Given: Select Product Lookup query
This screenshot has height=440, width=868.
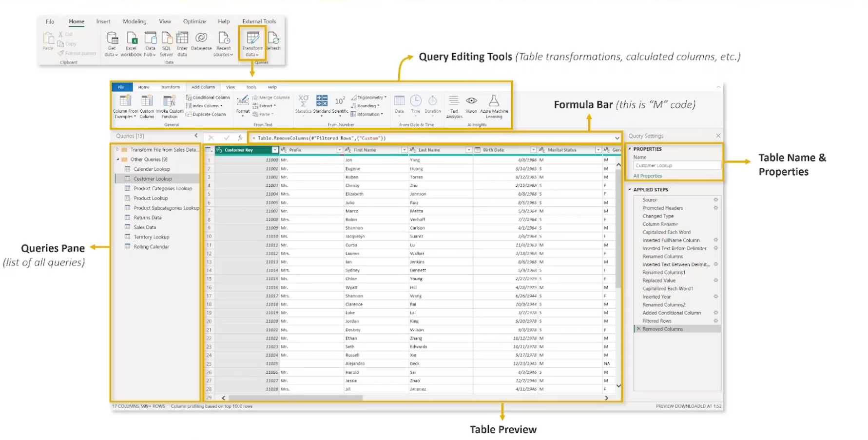Looking at the screenshot, I should pyautogui.click(x=151, y=198).
